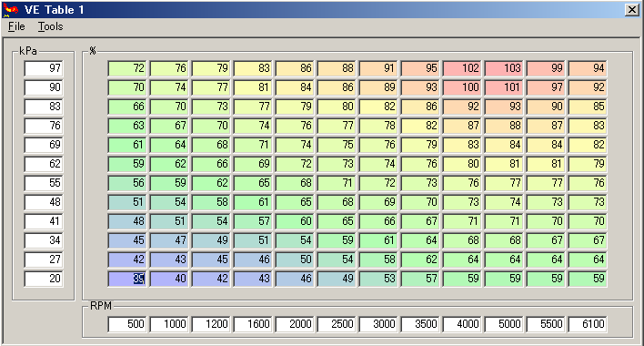The height and width of the screenshot is (346, 644).
Task: Select VE cell 53 in 20 kPa row
Action: point(378,279)
